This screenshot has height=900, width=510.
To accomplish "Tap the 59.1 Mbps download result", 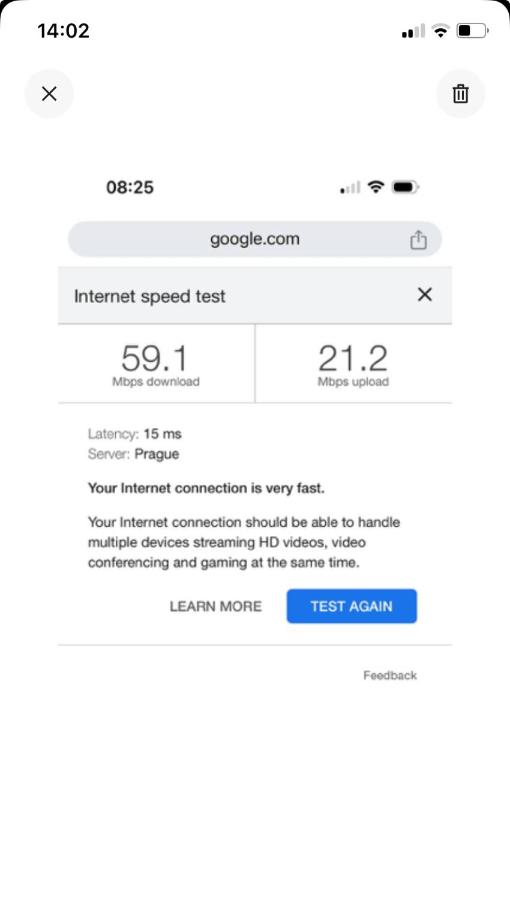I will pyautogui.click(x=155, y=364).
